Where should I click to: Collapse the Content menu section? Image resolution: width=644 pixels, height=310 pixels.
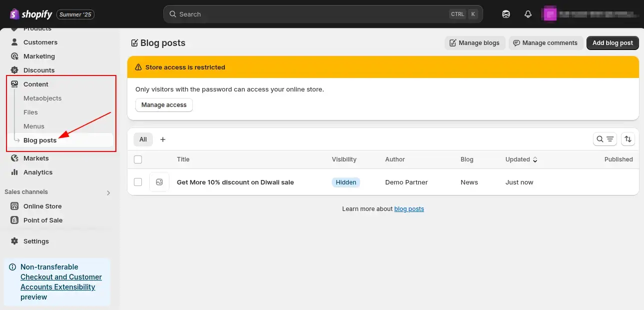click(35, 84)
